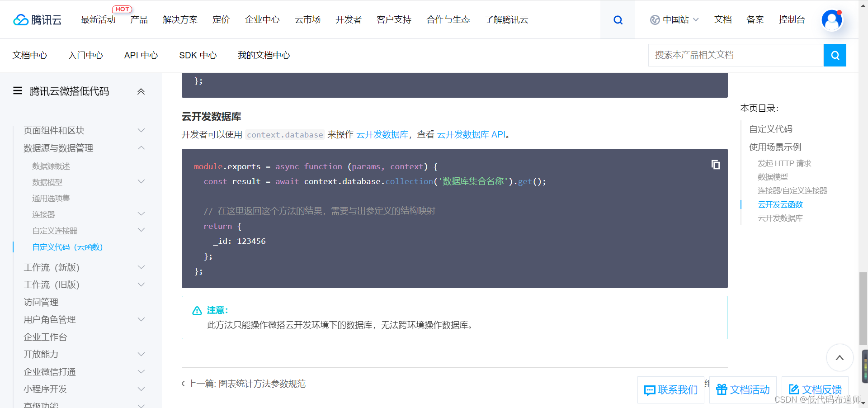Screen dimensions: 868x408
Task: Expand 工作流（旧版）chevron
Action: click(141, 285)
